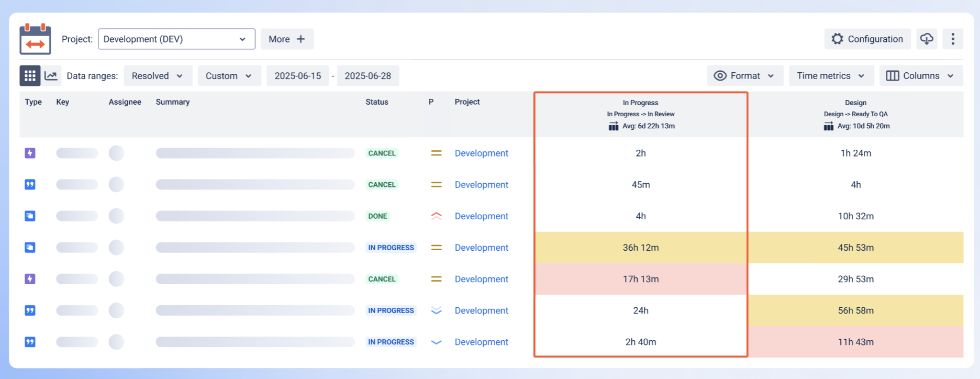Click the medium priority icon in the 36h 12m row

point(436,247)
